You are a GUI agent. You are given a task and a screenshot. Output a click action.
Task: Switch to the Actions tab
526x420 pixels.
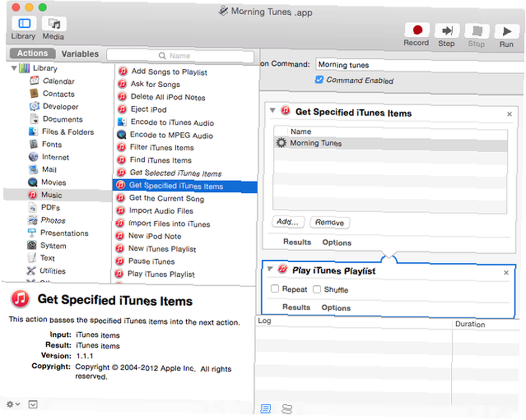(x=33, y=53)
